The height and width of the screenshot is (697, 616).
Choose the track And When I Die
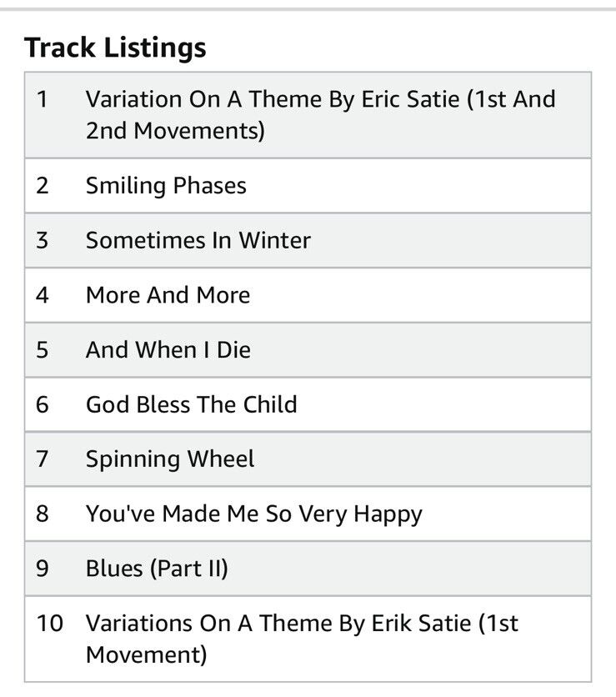coord(168,349)
